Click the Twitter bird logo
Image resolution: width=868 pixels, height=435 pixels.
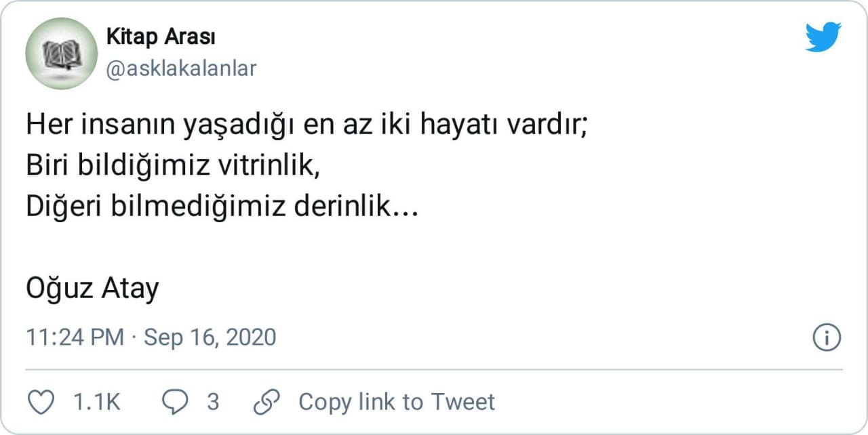pos(823,37)
